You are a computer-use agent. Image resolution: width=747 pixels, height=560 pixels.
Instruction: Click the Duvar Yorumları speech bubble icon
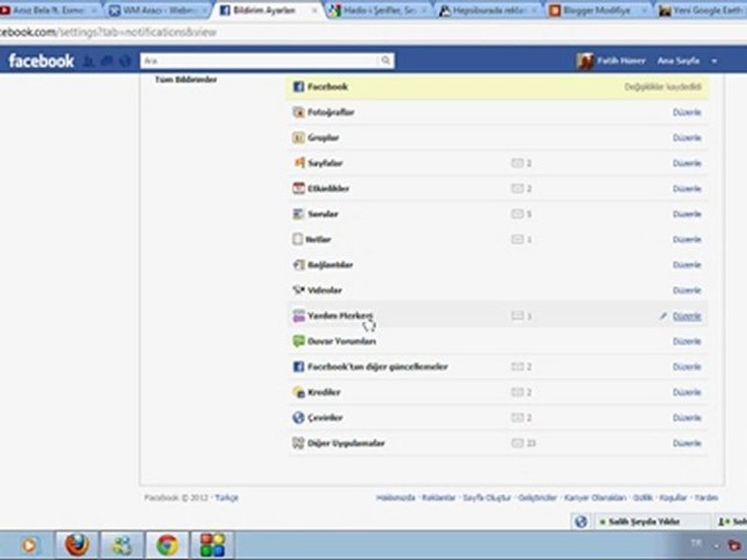point(298,341)
